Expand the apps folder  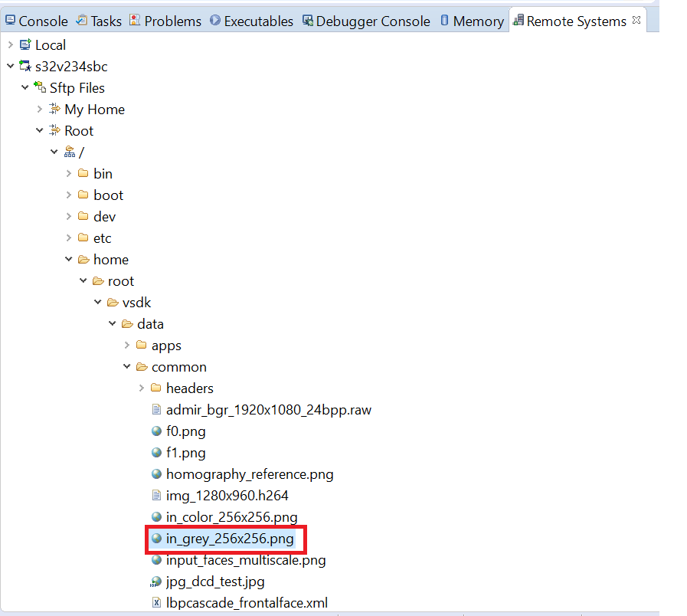(126, 346)
